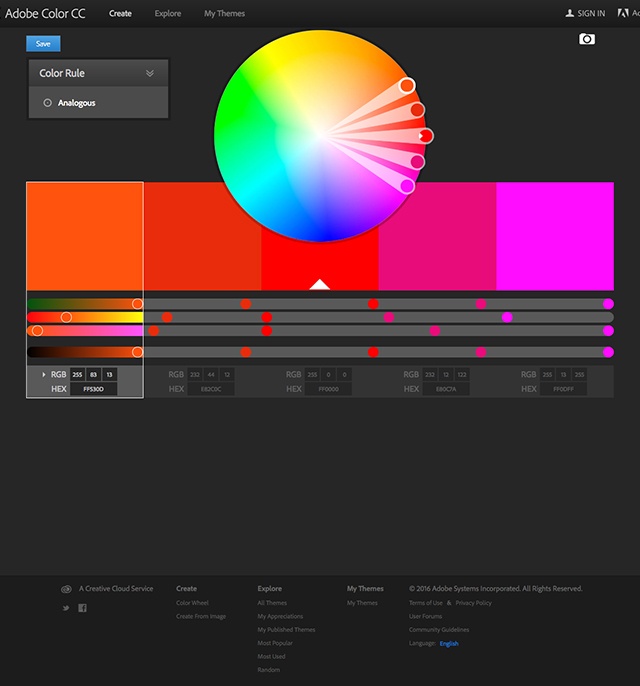This screenshot has height=686, width=640.
Task: Click the Creative Cloud icon in the footer
Action: (x=66, y=589)
